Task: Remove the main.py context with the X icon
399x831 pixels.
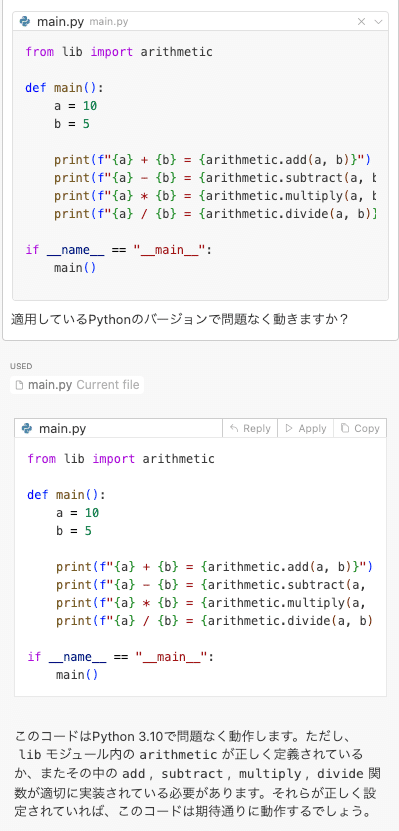Action: pyautogui.click(x=361, y=21)
